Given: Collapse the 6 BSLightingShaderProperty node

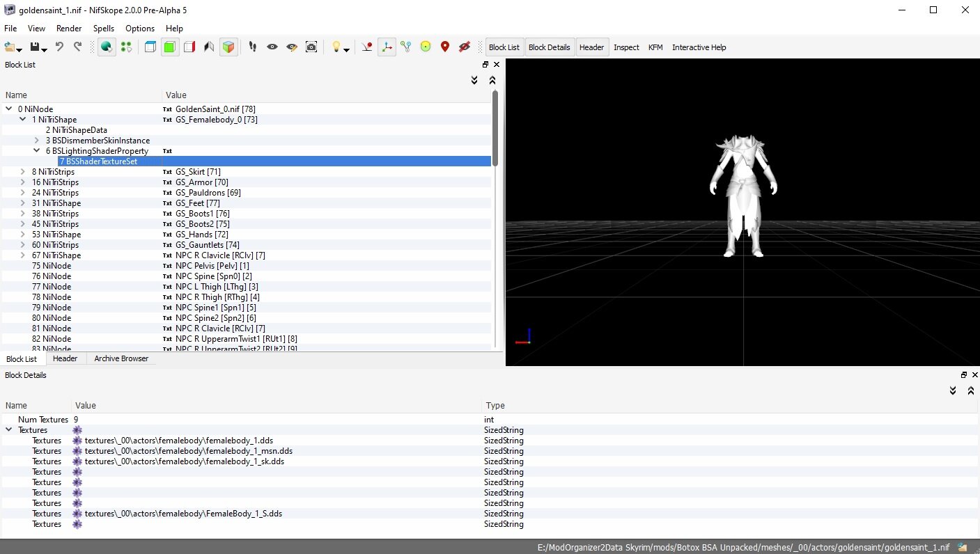Looking at the screenshot, I should pos(37,151).
